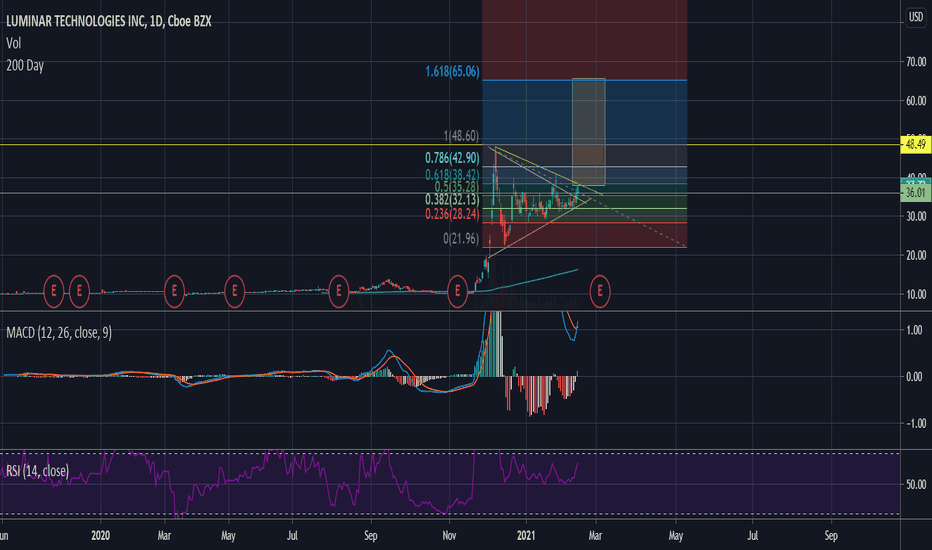Click the 1.618(65.06) Fibonacci level label
The image size is (932, 550).
(452, 72)
